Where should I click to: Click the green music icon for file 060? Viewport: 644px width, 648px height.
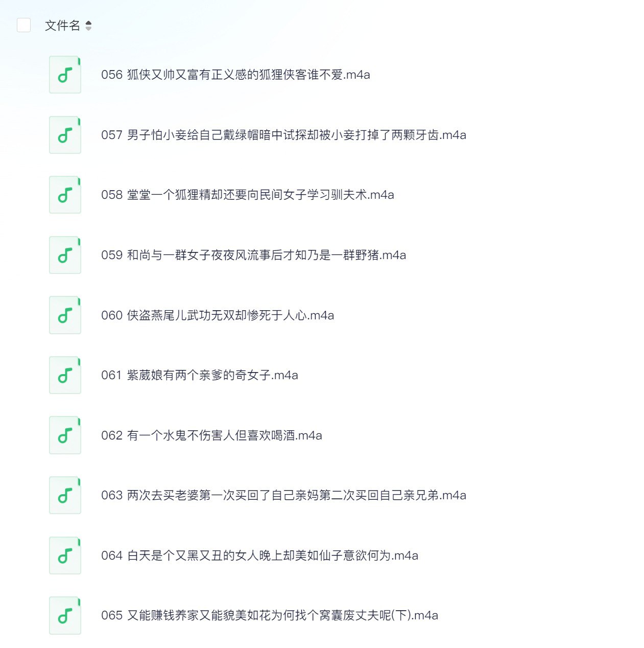(64, 315)
